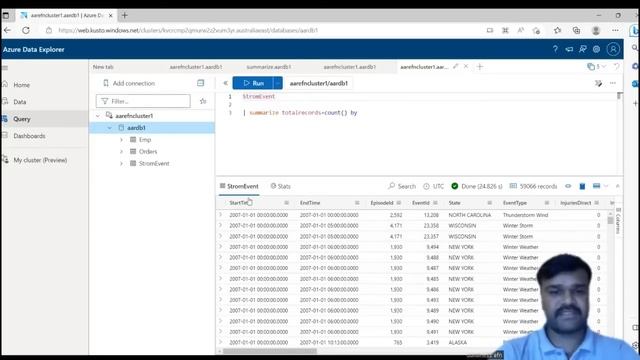The width and height of the screenshot is (640, 360).
Task: Click the share query icon
Action: point(598,83)
